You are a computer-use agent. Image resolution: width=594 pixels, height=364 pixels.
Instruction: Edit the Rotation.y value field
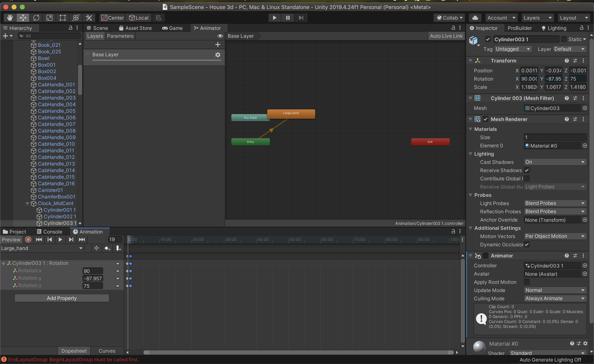93,278
